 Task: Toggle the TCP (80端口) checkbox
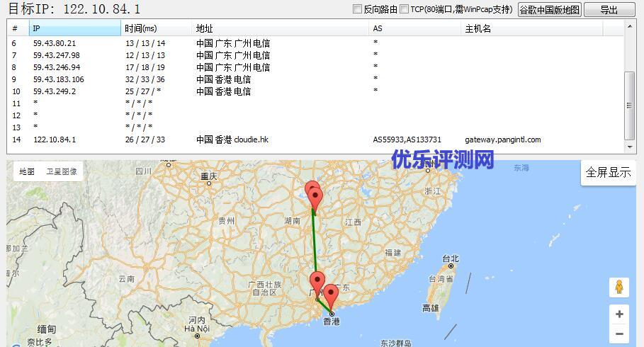404,9
